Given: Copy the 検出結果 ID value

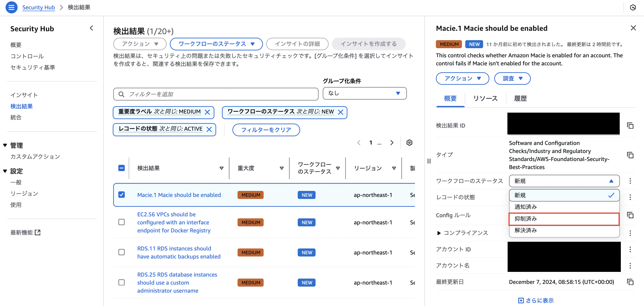Looking at the screenshot, I should [630, 126].
